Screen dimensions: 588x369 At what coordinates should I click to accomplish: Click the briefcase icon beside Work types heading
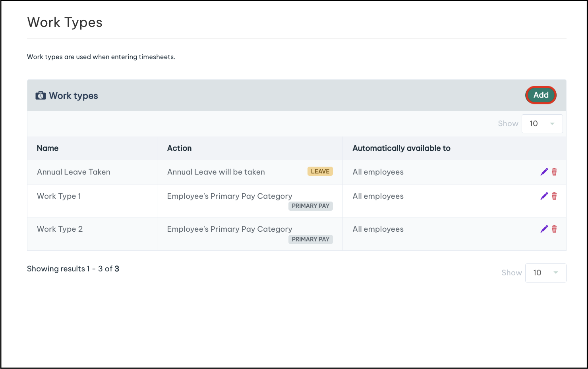coord(41,96)
